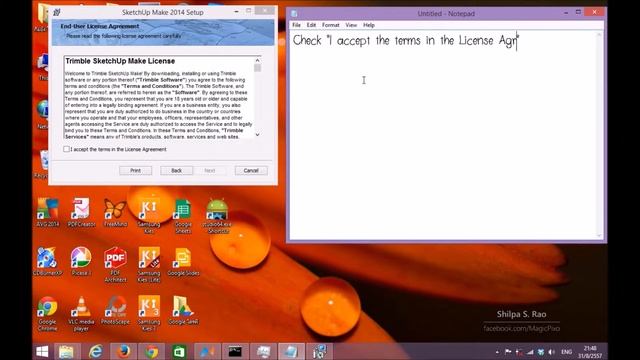640x360 pixels.
Task: Open Notepad Help menu
Action: (369, 25)
